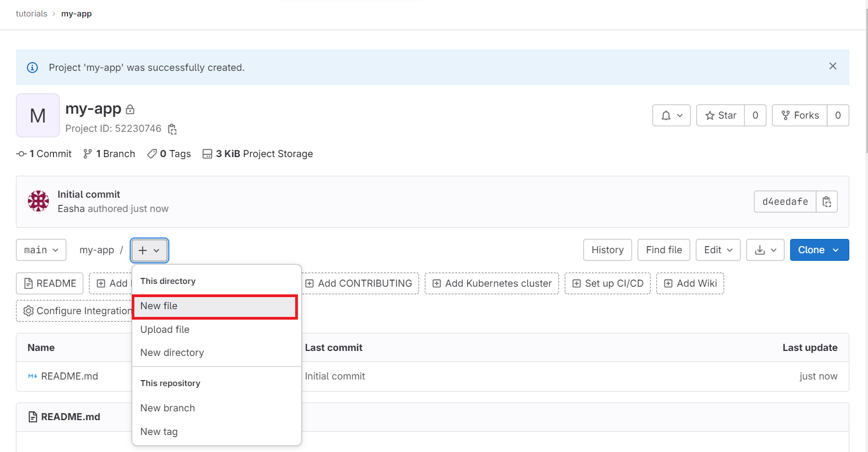Click the my-app project avatar
868x452 pixels.
(x=38, y=115)
